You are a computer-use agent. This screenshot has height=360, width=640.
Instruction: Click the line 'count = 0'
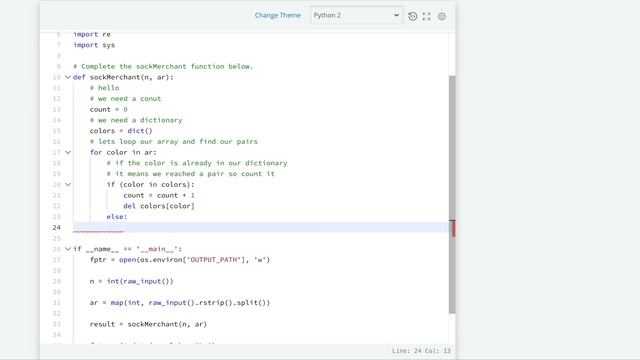click(109, 109)
